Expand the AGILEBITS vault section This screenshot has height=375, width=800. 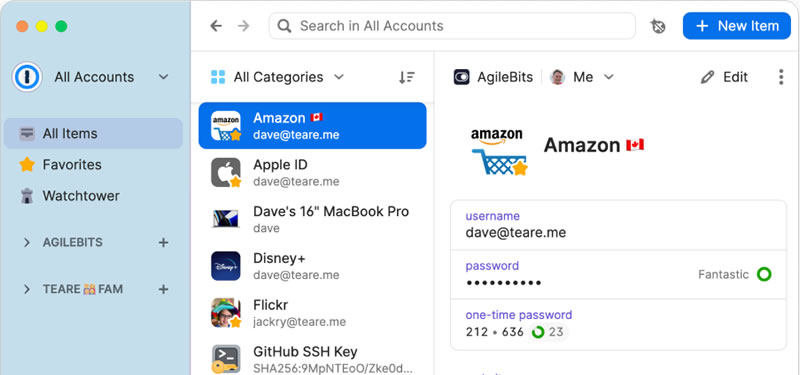click(27, 242)
